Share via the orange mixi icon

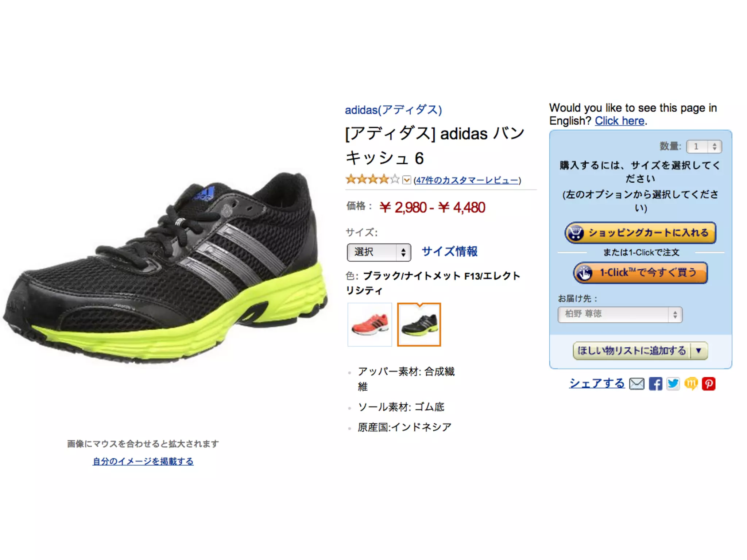pyautogui.click(x=691, y=384)
